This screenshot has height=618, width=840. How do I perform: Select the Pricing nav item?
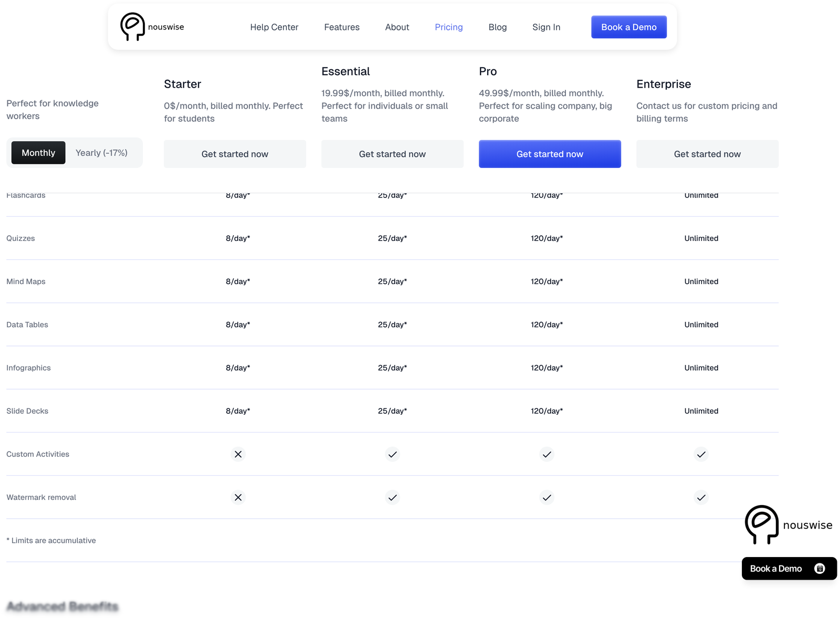(449, 27)
